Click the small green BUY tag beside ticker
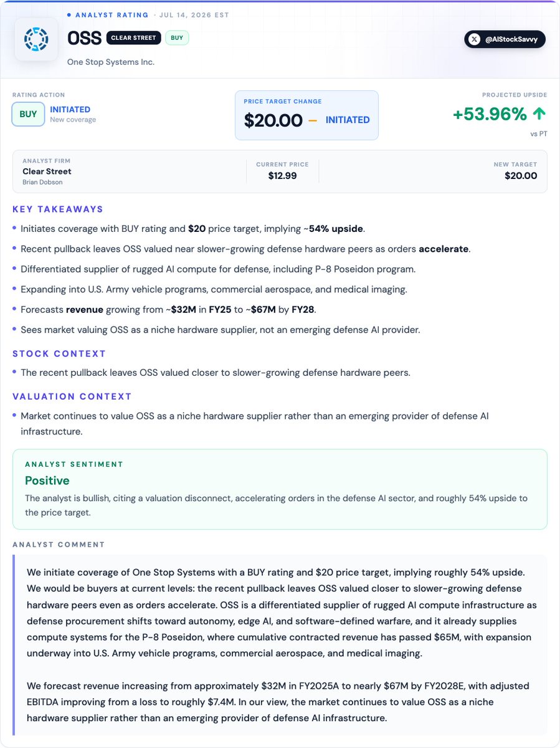 (177, 38)
